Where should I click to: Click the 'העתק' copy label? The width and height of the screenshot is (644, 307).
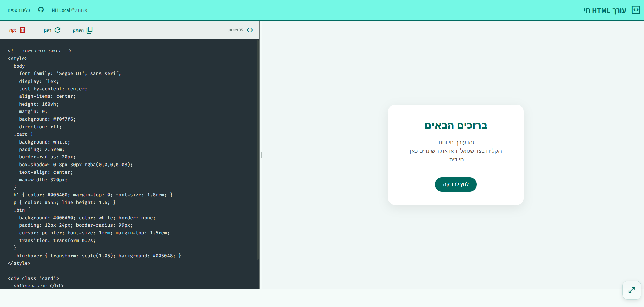coord(78,30)
